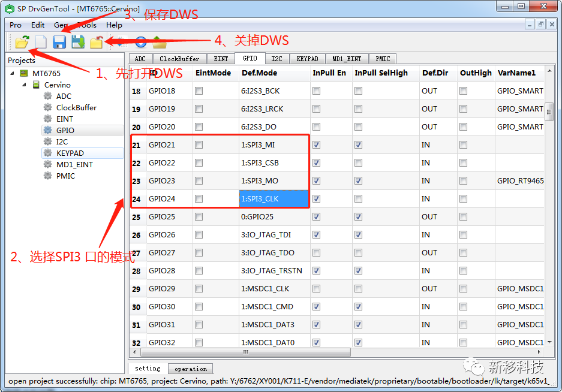This screenshot has width=562, height=392.
Task: Collapse the Cervino tree node
Action: point(25,85)
